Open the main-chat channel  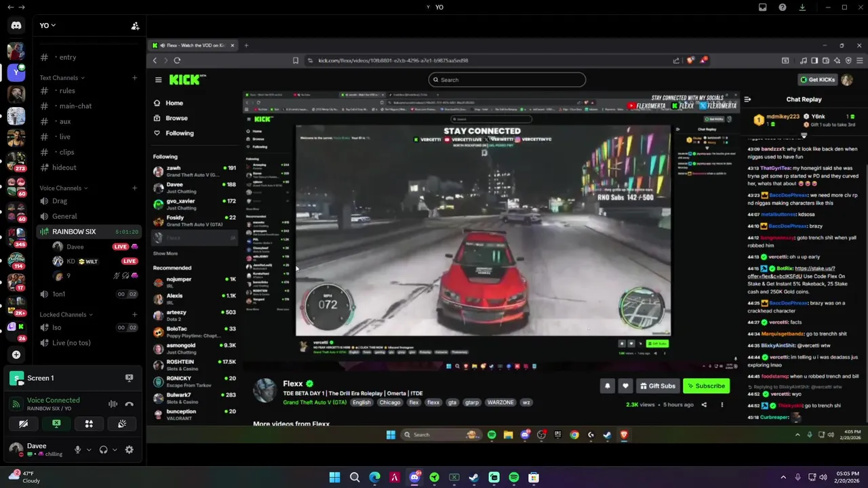88,106
